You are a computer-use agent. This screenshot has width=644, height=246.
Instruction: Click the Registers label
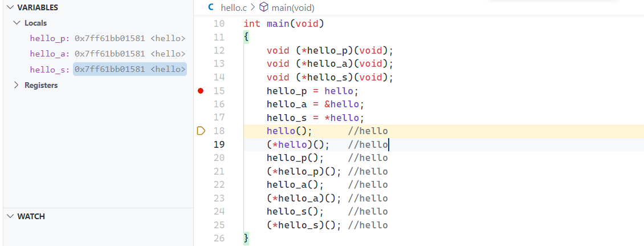(x=41, y=85)
